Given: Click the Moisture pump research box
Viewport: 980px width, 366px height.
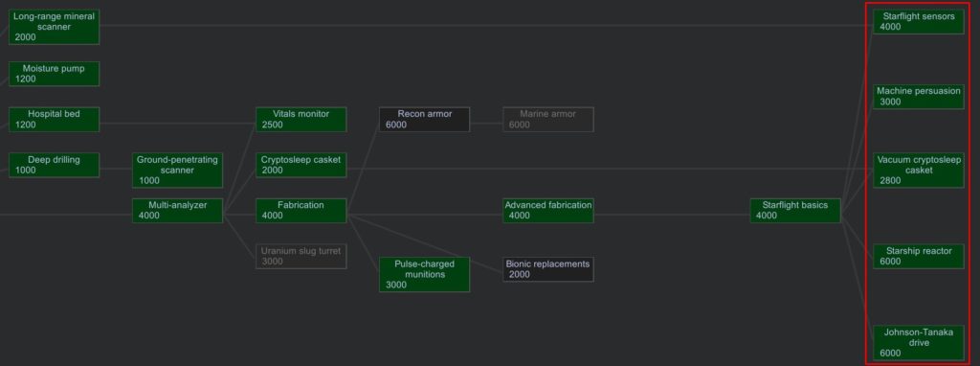Looking at the screenshot, I should [x=54, y=74].
